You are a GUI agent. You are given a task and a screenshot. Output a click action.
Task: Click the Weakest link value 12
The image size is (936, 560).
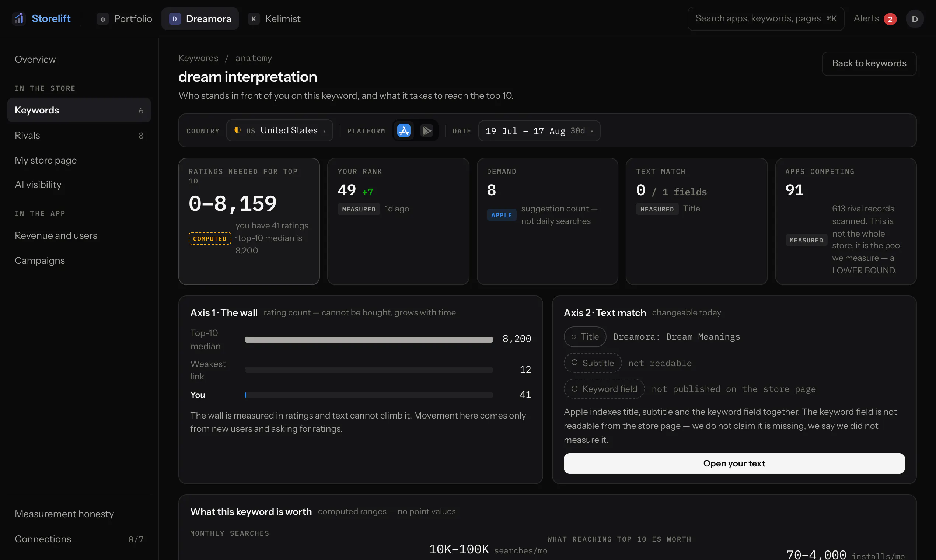click(x=525, y=370)
